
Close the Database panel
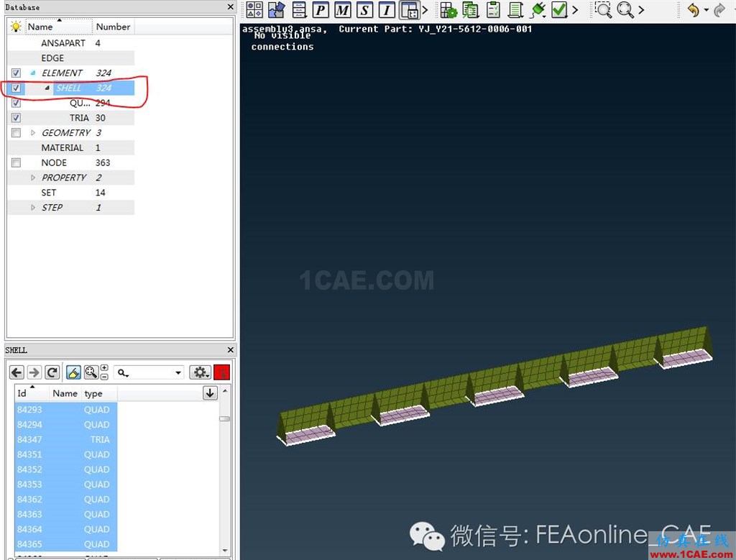(230, 7)
